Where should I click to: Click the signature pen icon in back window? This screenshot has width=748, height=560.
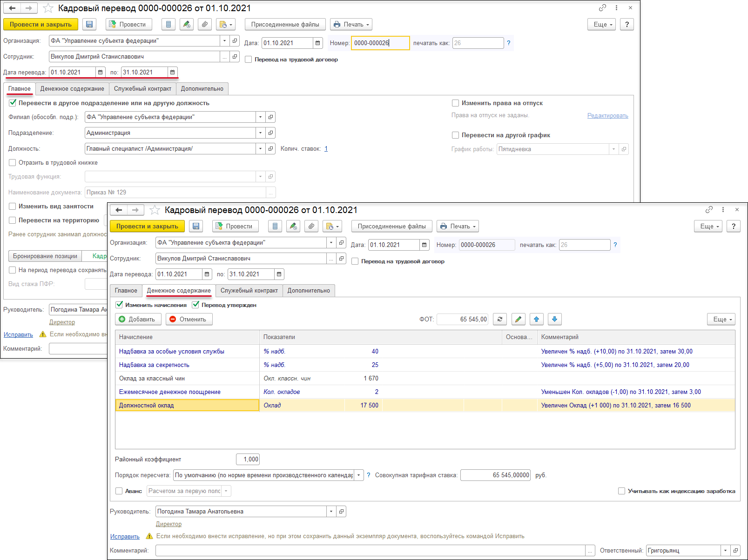[186, 24]
